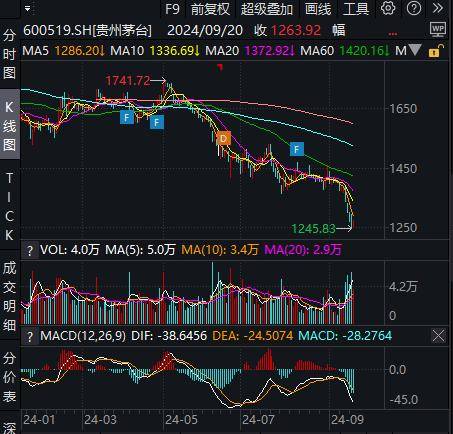Click the leftmost blue F marker
Screen dimensions: 453x434
tap(127, 117)
